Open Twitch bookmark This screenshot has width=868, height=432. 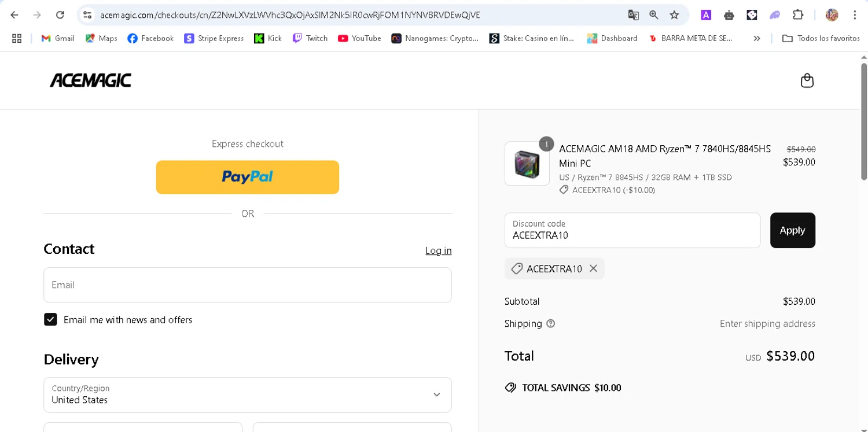tap(310, 38)
